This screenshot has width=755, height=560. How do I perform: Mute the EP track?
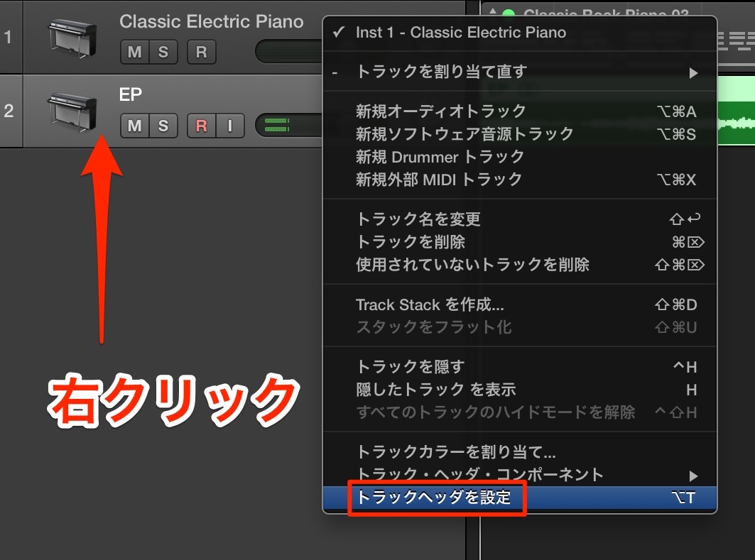pos(134,126)
